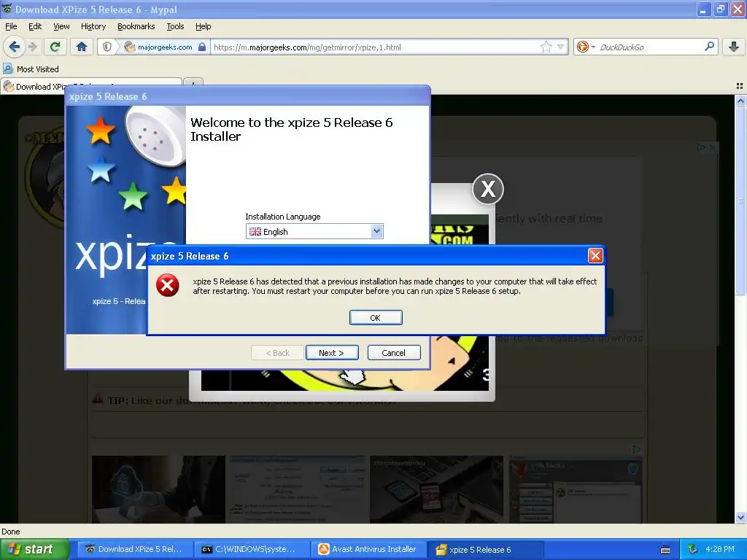Click the browser Back arrow button
Viewport: 747px width, 560px height.
(x=15, y=47)
